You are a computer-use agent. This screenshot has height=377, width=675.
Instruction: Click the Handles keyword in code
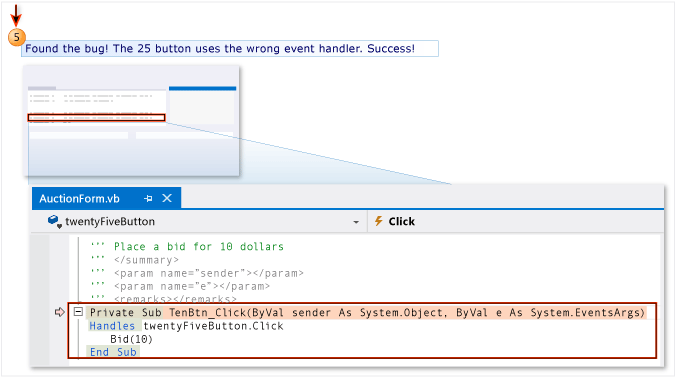tap(112, 326)
